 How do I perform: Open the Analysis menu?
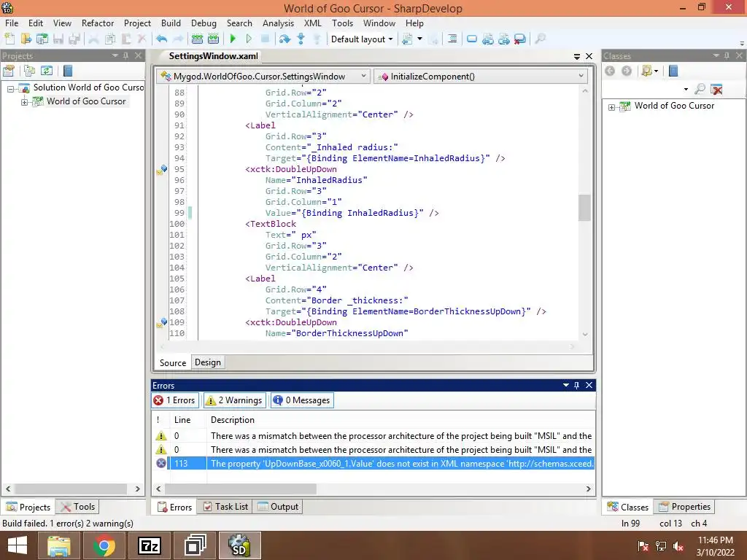(278, 23)
